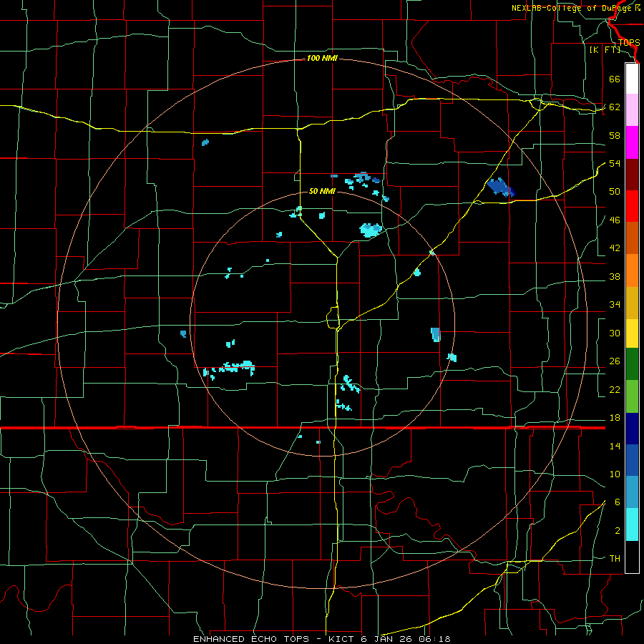Click the '62' scale value
Viewport: 644px width, 644px height.
615,107
